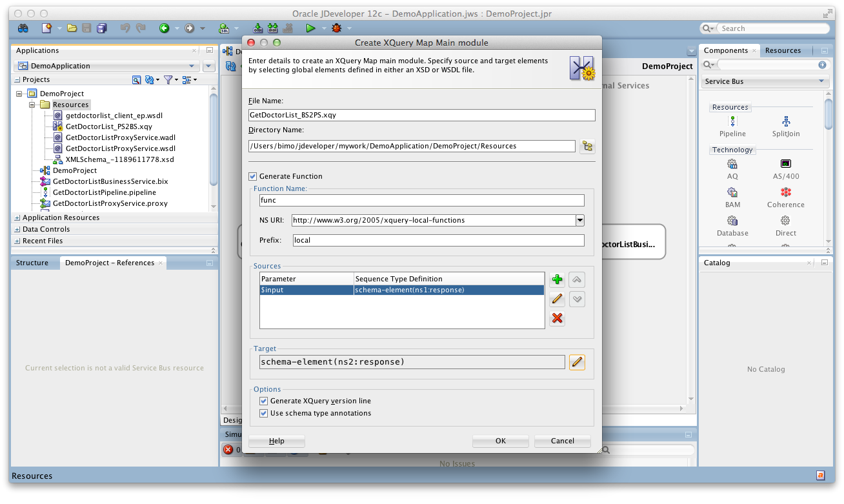Delete the $input source with red X
Screen dimensions: 844x504
click(x=557, y=318)
